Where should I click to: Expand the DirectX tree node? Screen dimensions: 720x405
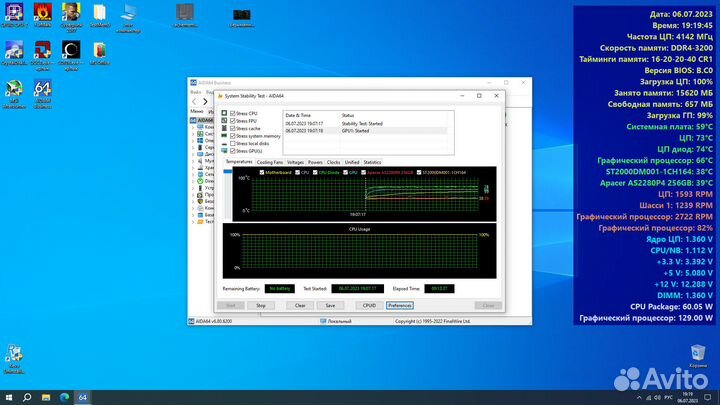pyautogui.click(x=193, y=181)
